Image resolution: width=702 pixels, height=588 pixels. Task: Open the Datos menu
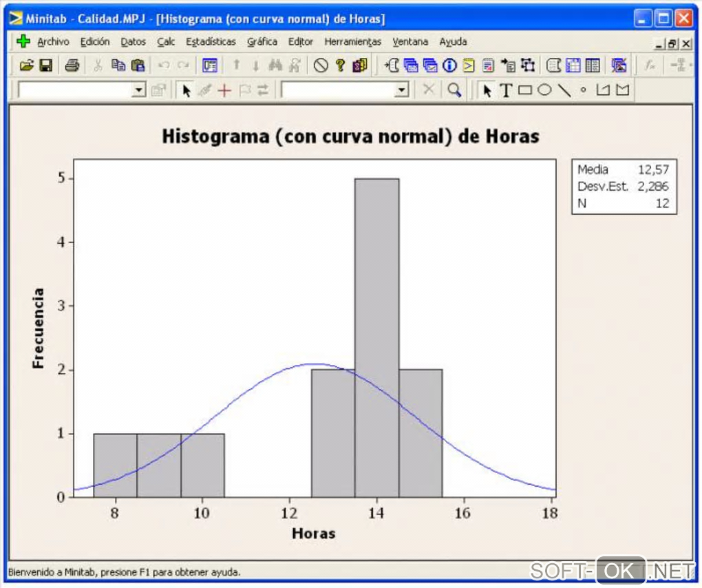133,41
